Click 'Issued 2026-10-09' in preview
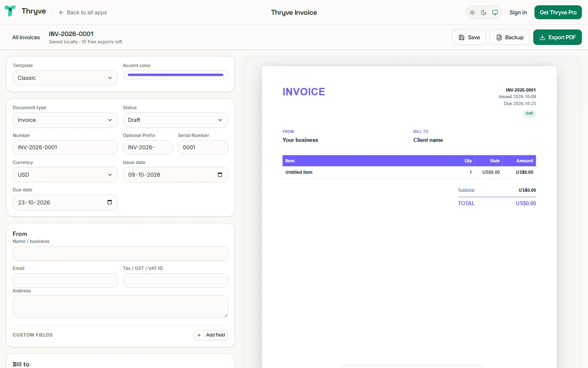Image resolution: width=588 pixels, height=368 pixels. coord(517,97)
